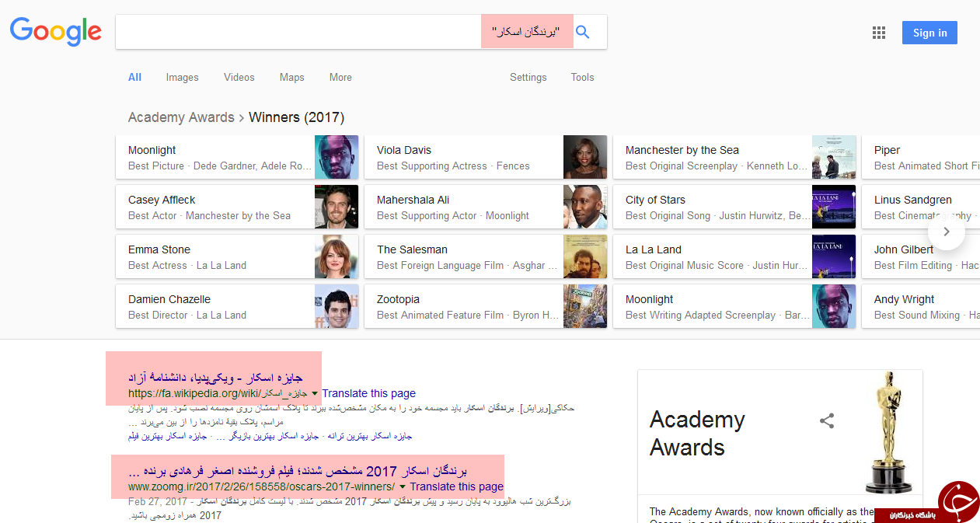This screenshot has height=523, width=980.
Task: Open the John Gilbert card
Action: point(921,256)
